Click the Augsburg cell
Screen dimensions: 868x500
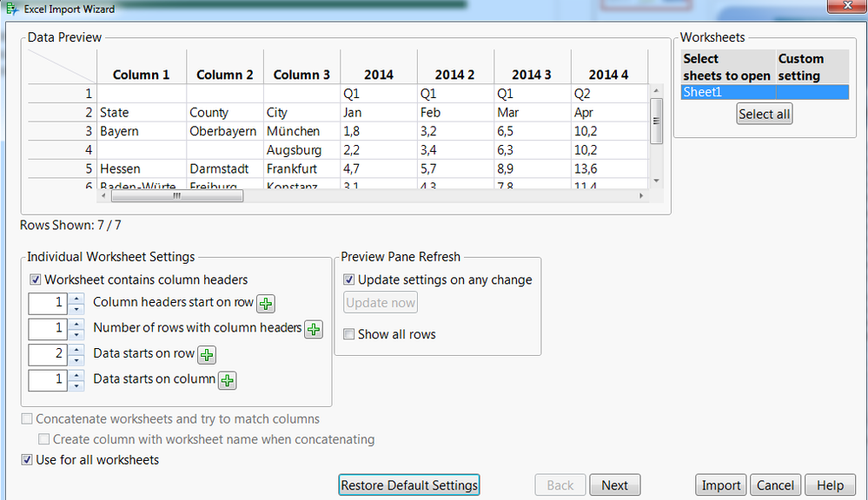pos(301,150)
